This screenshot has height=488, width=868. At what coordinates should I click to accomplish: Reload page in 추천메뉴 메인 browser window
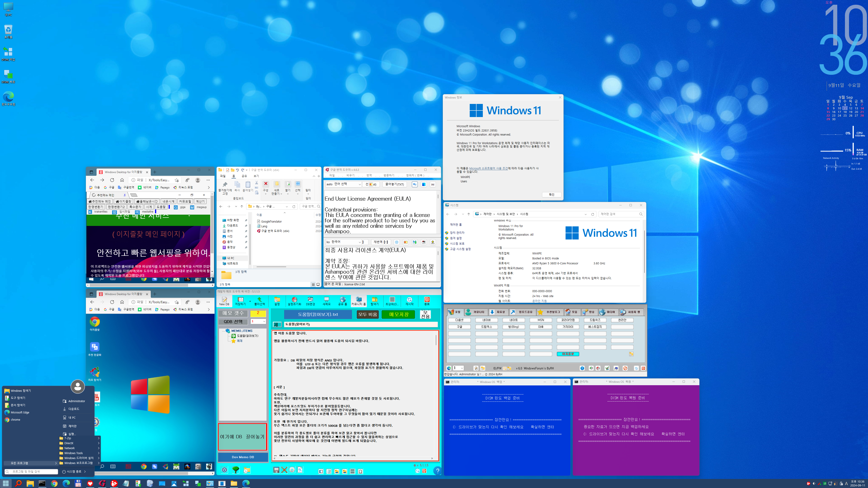(112, 180)
